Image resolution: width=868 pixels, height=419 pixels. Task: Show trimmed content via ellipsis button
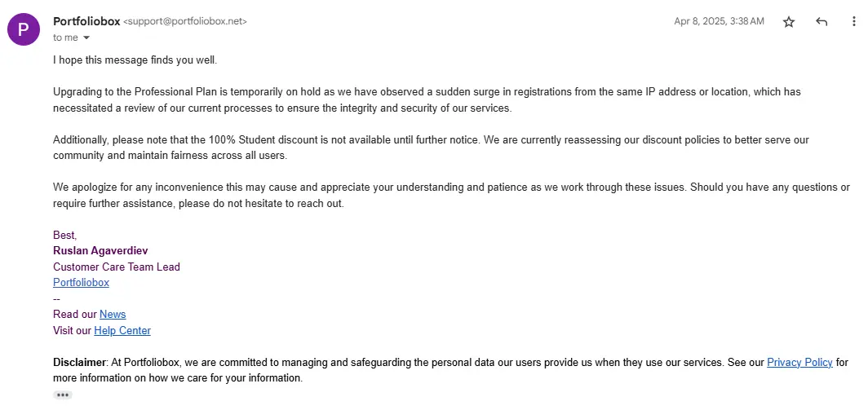tap(63, 395)
